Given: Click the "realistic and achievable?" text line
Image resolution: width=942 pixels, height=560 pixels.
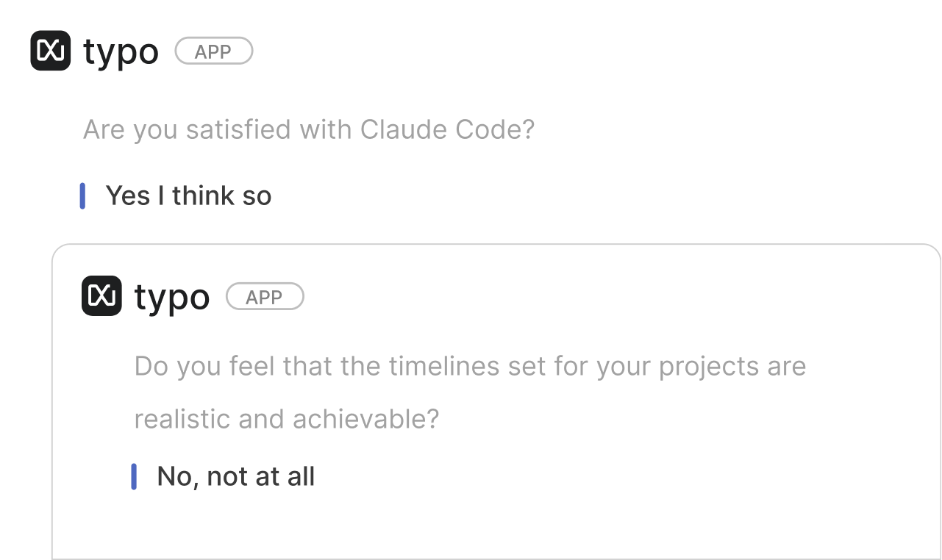Looking at the screenshot, I should (286, 419).
